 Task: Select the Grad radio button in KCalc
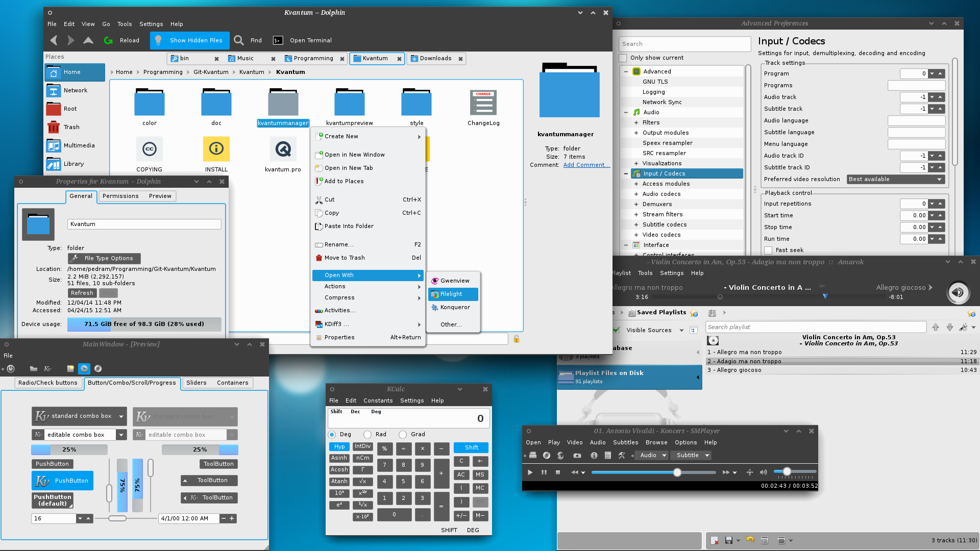point(403,435)
